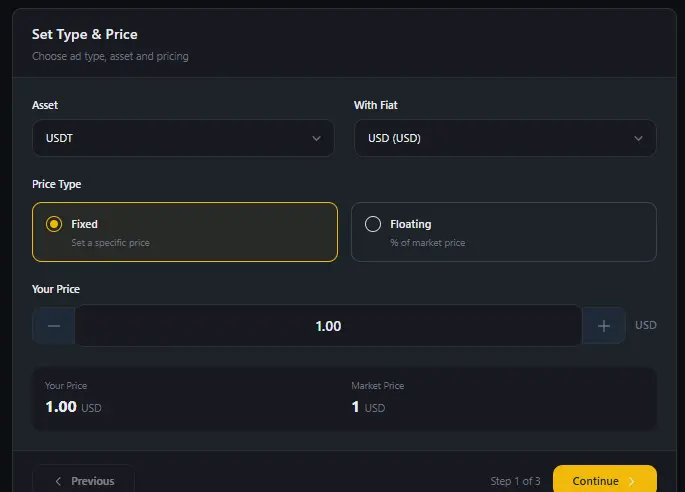Click the left chevron icon beside Previous
The height and width of the screenshot is (492, 685).
pyautogui.click(x=58, y=481)
